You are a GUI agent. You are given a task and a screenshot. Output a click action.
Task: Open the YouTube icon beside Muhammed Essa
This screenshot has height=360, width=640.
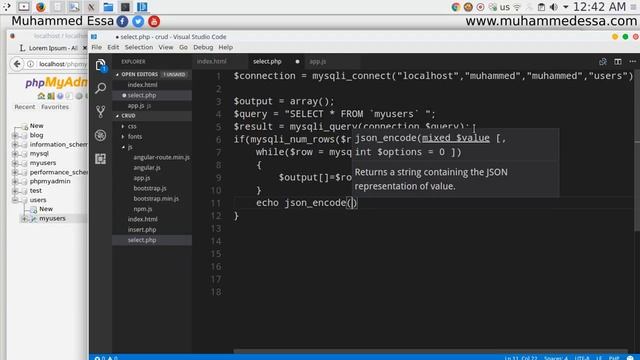154,21
